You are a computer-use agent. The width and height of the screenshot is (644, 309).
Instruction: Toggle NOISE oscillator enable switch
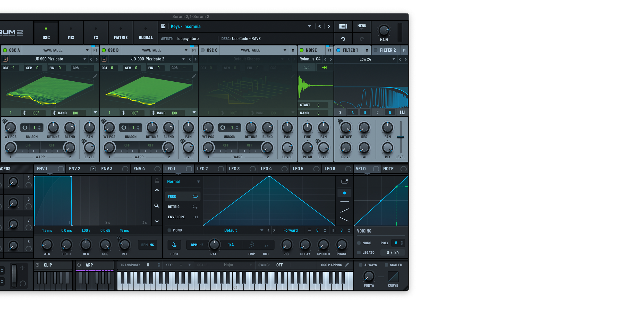tap(302, 50)
